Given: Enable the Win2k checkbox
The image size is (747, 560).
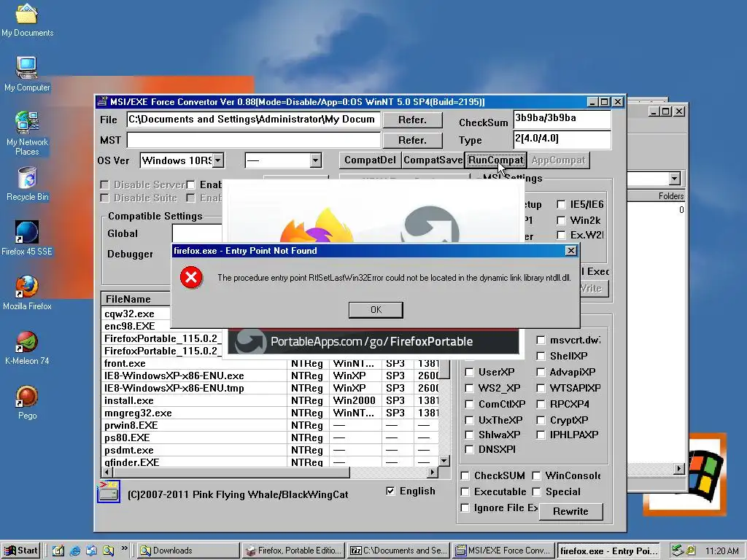Looking at the screenshot, I should tap(561, 220).
